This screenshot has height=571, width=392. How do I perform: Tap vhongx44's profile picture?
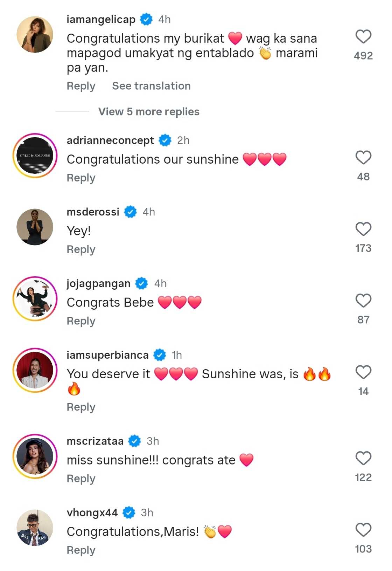point(35,528)
